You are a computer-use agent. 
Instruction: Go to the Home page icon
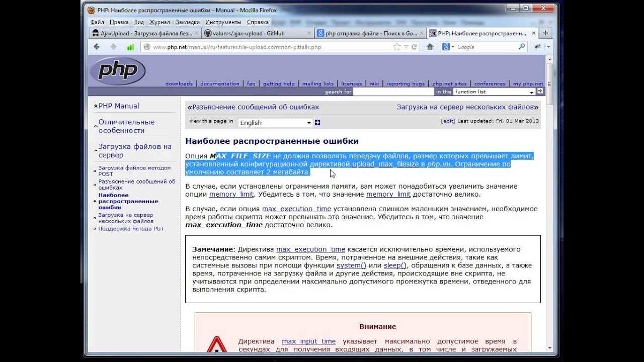[430, 47]
